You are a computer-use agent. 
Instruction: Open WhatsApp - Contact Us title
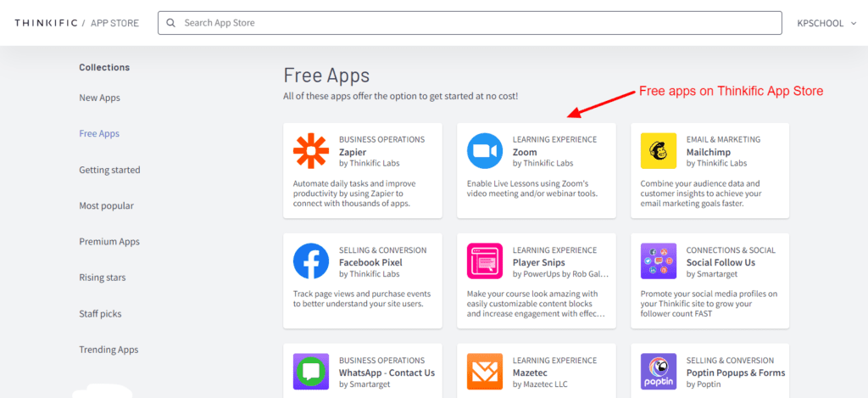point(387,373)
